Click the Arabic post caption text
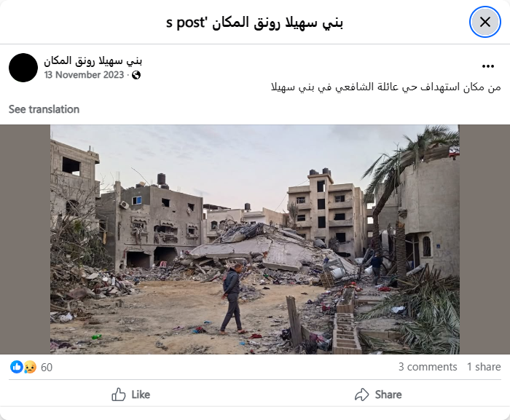Image resolution: width=510 pixels, height=420 pixels. point(385,87)
